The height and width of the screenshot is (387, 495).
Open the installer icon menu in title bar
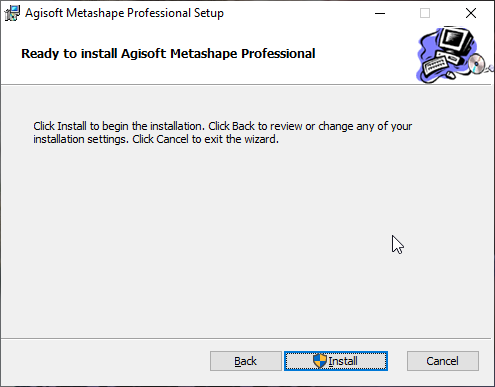coord(12,13)
